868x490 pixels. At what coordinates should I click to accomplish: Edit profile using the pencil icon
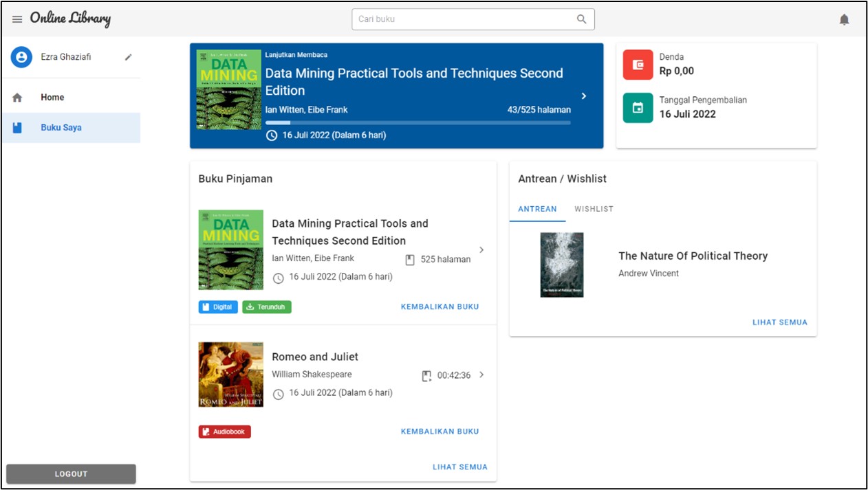[128, 58]
